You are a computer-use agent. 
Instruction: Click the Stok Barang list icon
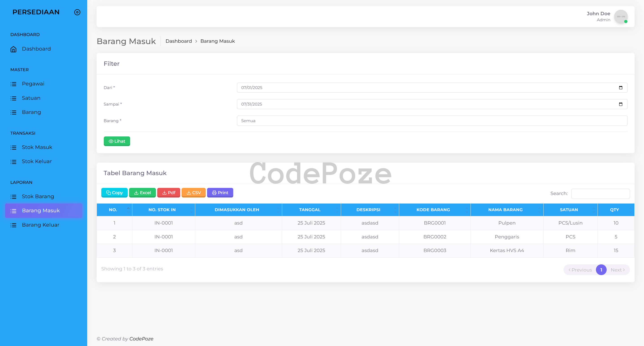13,197
